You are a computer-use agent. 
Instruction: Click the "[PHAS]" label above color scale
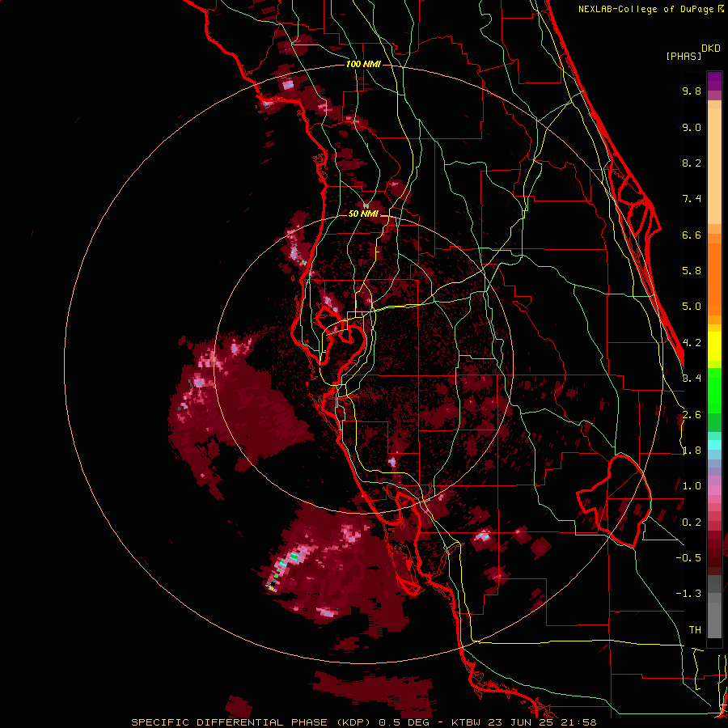pyautogui.click(x=684, y=56)
